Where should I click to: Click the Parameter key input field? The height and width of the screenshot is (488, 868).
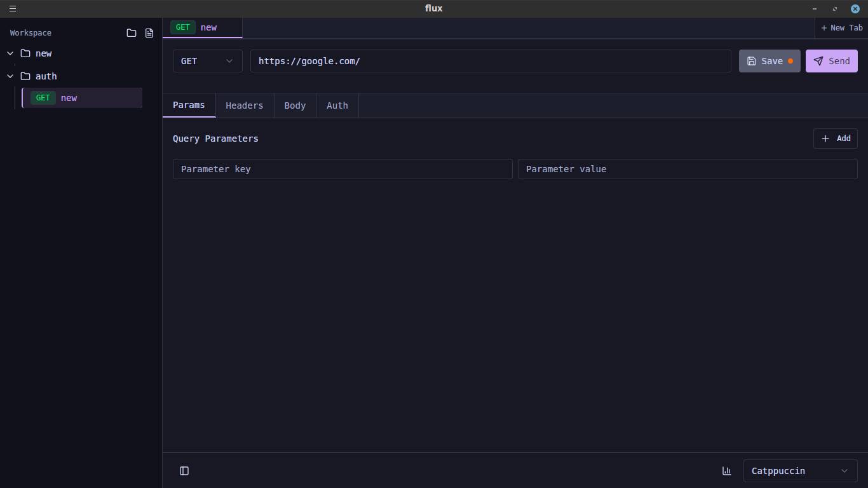[342, 169]
